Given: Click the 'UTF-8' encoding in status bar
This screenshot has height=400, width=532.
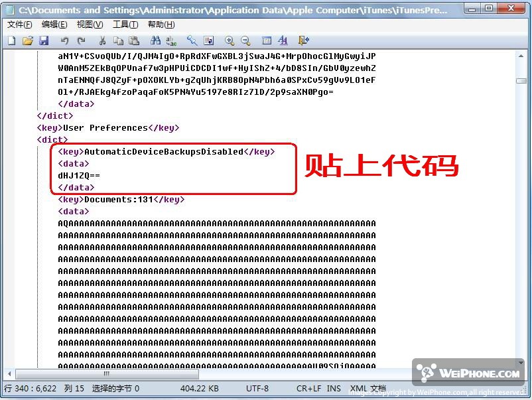Looking at the screenshot, I should point(257,389).
